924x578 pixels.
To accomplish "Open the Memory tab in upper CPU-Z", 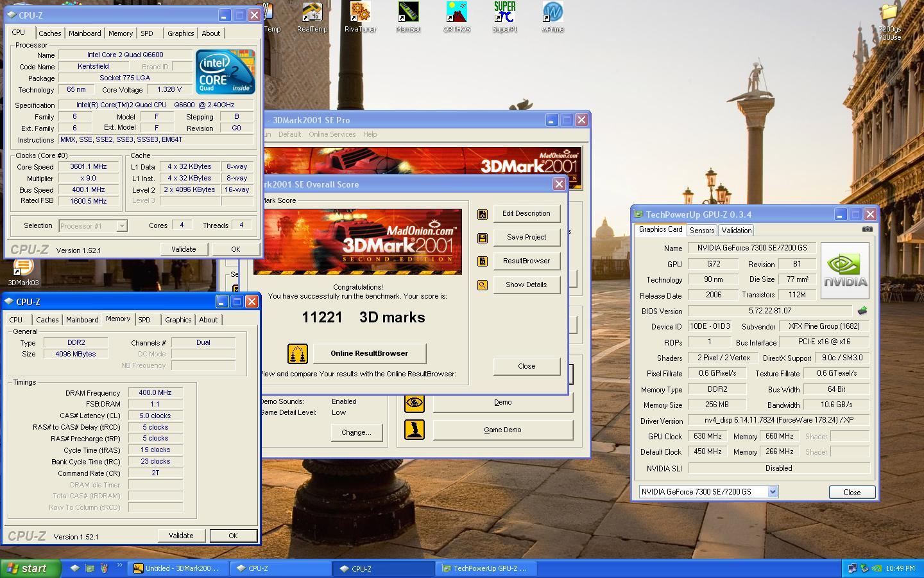I will (x=121, y=33).
